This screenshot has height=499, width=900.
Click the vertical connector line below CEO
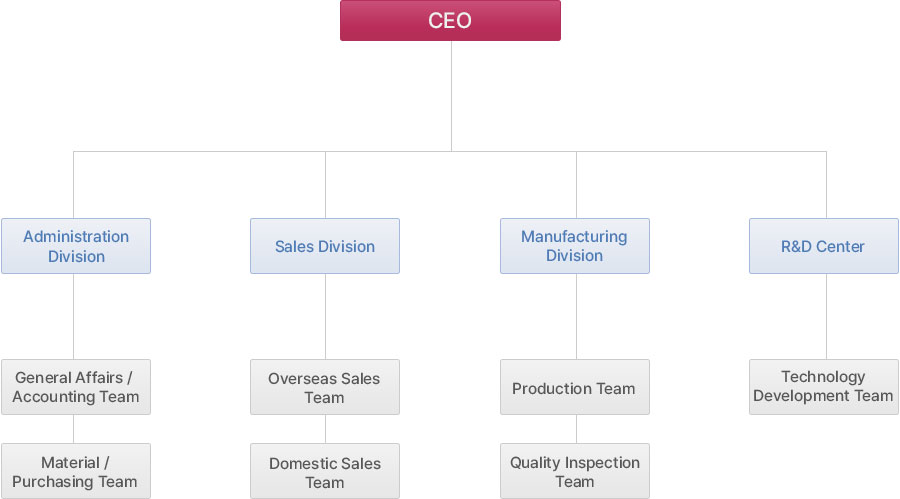451,95
